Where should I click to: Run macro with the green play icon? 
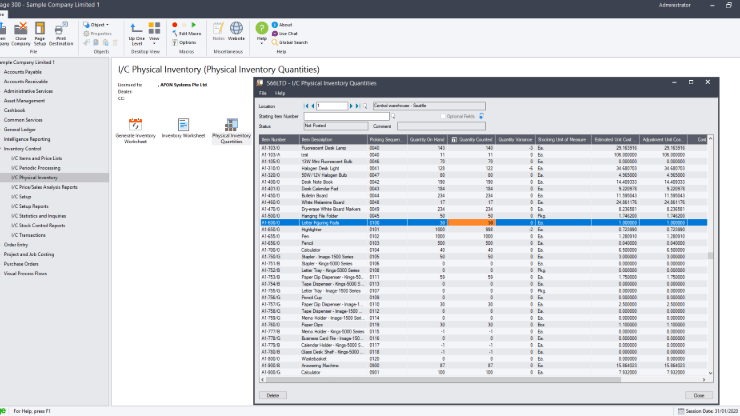pyautogui.click(x=193, y=25)
